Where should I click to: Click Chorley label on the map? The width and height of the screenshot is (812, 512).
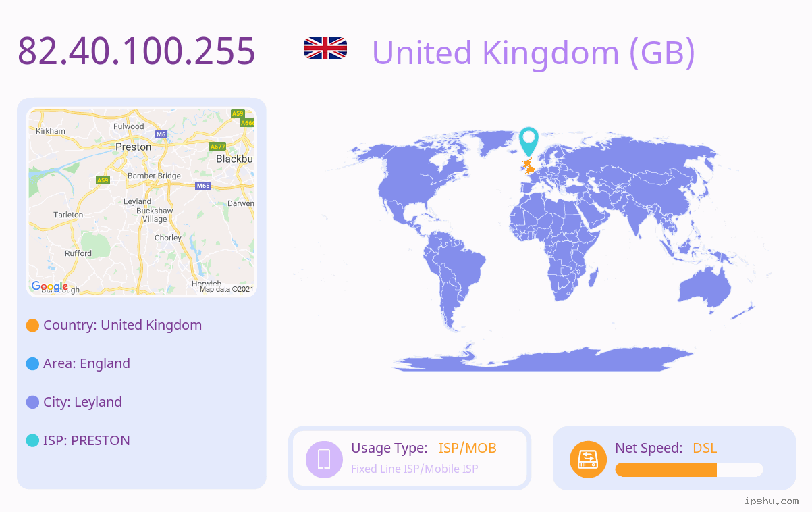168,238
